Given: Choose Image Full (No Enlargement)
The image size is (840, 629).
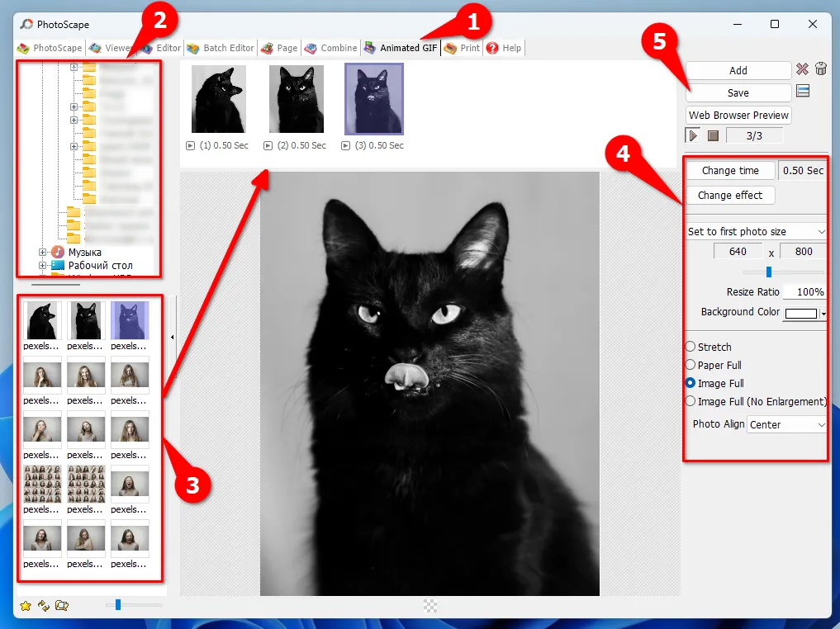Looking at the screenshot, I should point(692,401).
